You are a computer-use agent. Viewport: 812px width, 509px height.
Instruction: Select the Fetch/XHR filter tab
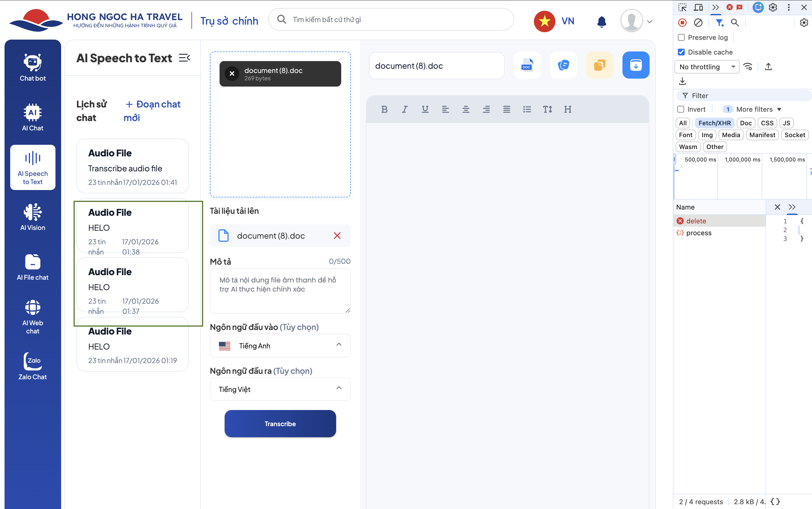[x=714, y=123]
